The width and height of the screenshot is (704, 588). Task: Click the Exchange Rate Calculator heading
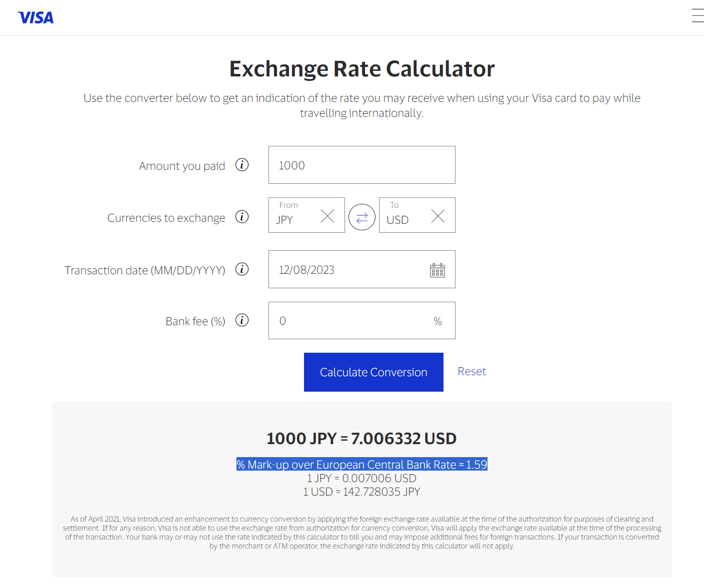click(x=361, y=69)
